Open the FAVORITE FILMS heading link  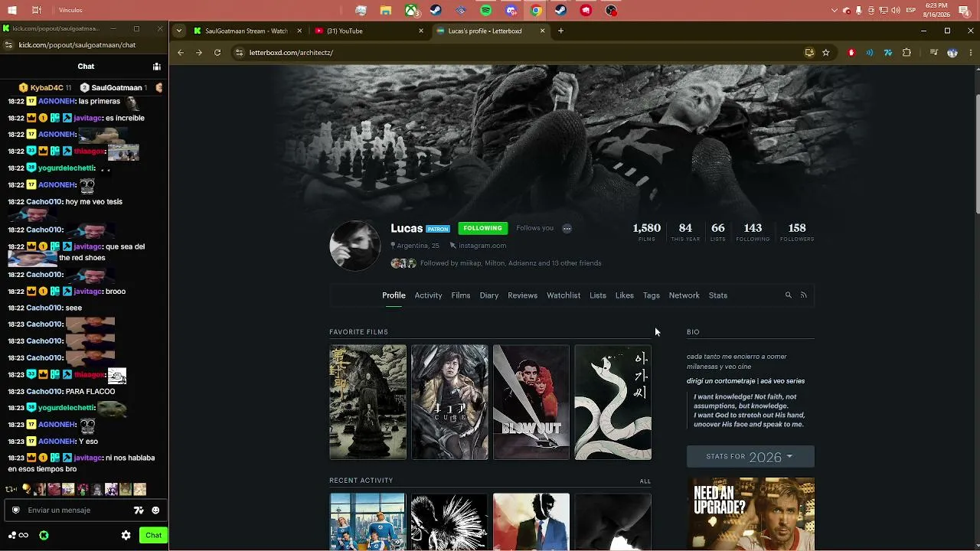click(358, 332)
